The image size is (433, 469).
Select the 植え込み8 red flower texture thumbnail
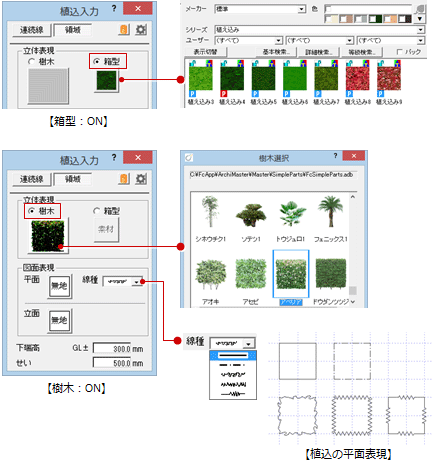pos(358,79)
